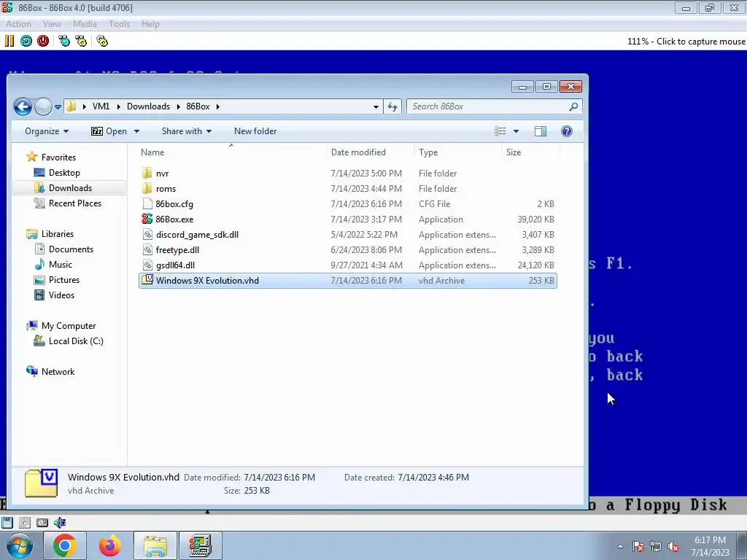
Task: Refresh the 86Box folder view
Action: (392, 106)
